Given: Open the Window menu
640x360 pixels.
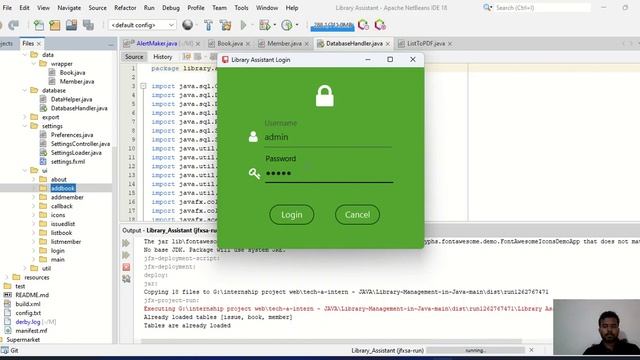Looking at the screenshot, I should click(267, 8).
